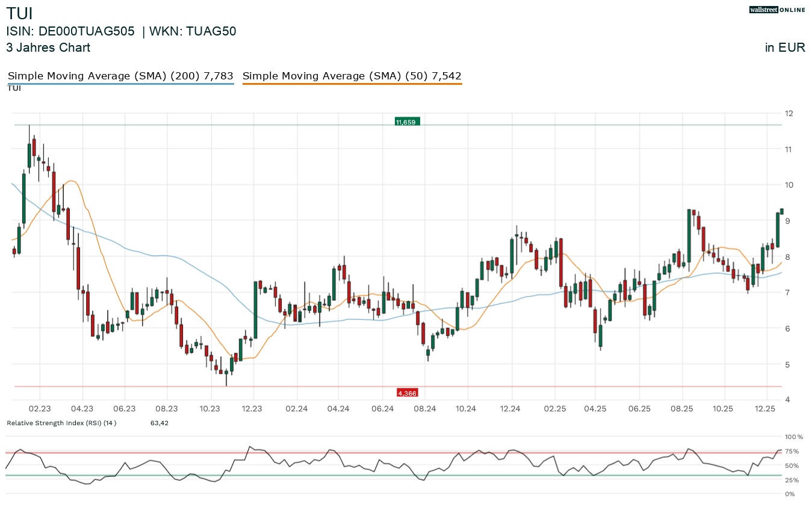
Task: Click the 08.25 date on the x-axis
Action: click(682, 408)
